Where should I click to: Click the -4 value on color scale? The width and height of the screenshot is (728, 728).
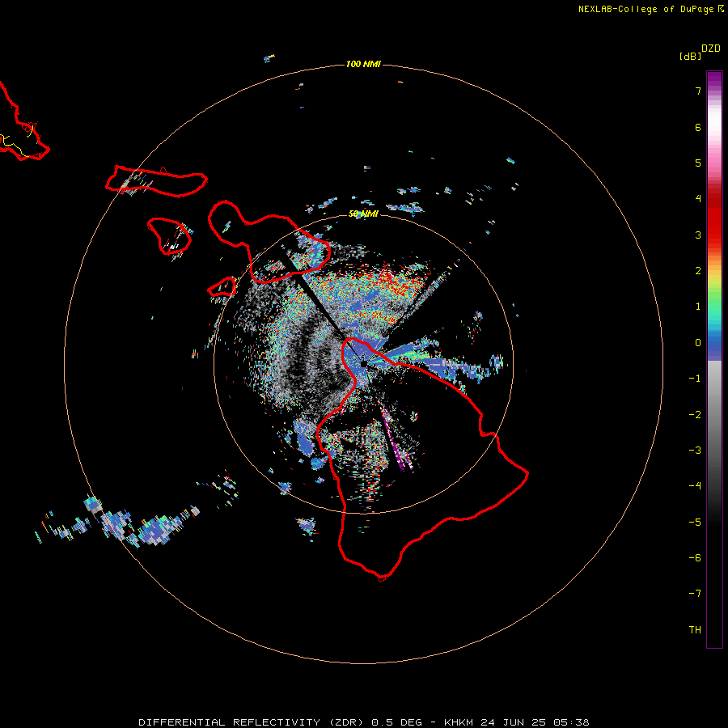click(695, 485)
